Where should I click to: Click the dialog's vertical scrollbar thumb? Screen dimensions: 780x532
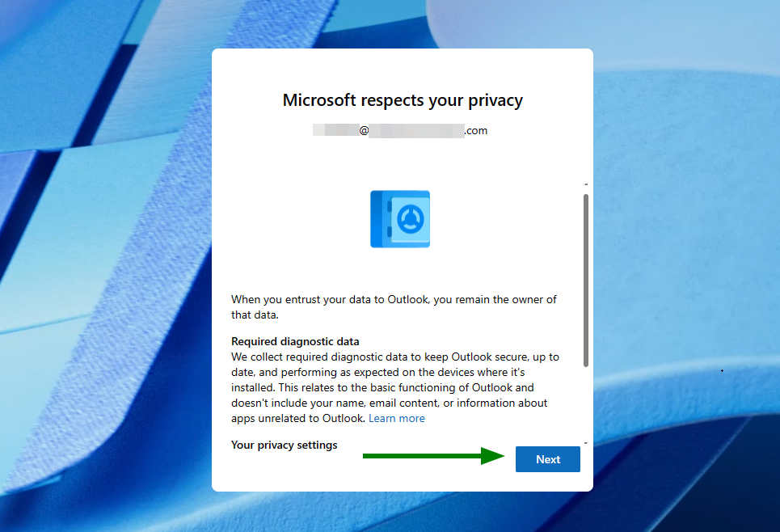click(x=586, y=279)
